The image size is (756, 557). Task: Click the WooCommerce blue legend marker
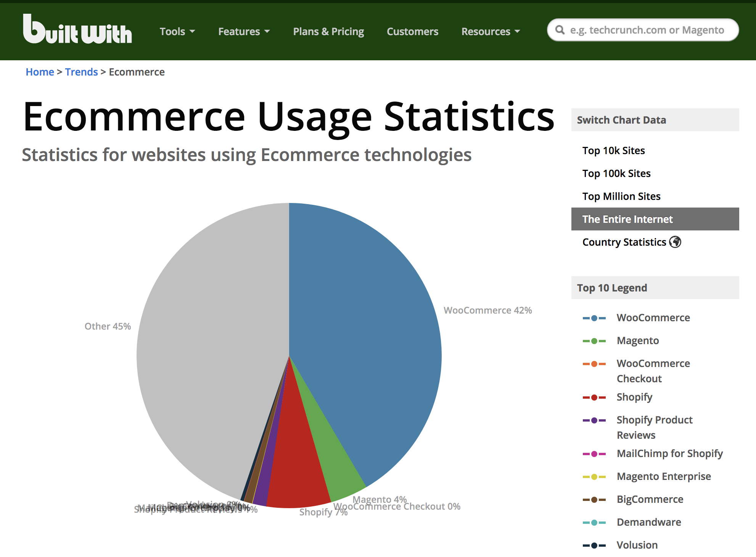coord(594,318)
